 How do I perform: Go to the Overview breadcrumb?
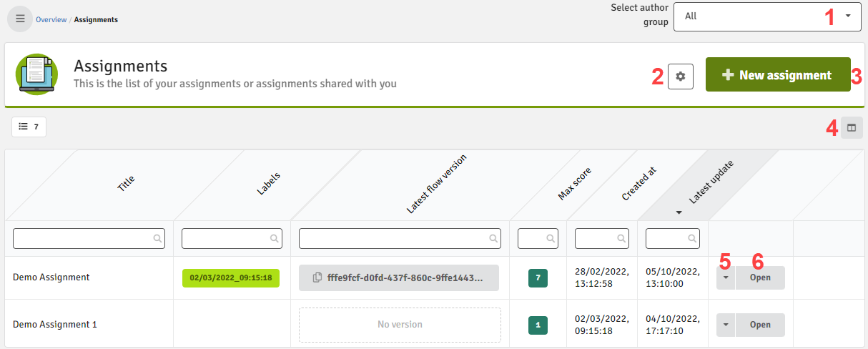pos(51,19)
